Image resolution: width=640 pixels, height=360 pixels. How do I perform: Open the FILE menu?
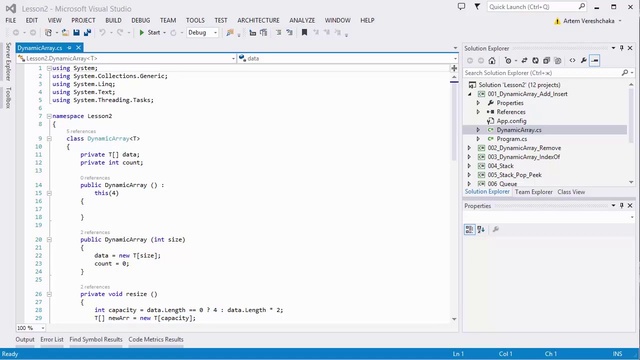(11, 20)
